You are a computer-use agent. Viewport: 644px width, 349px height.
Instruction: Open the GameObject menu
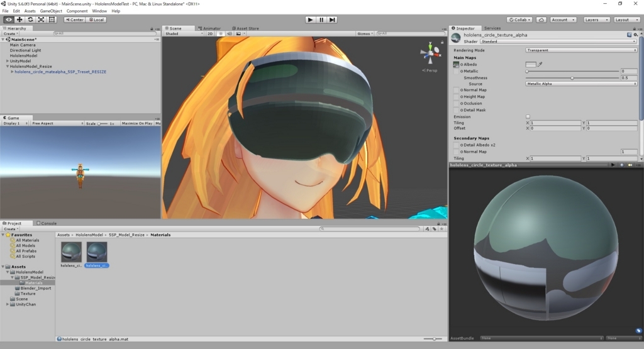pos(51,11)
